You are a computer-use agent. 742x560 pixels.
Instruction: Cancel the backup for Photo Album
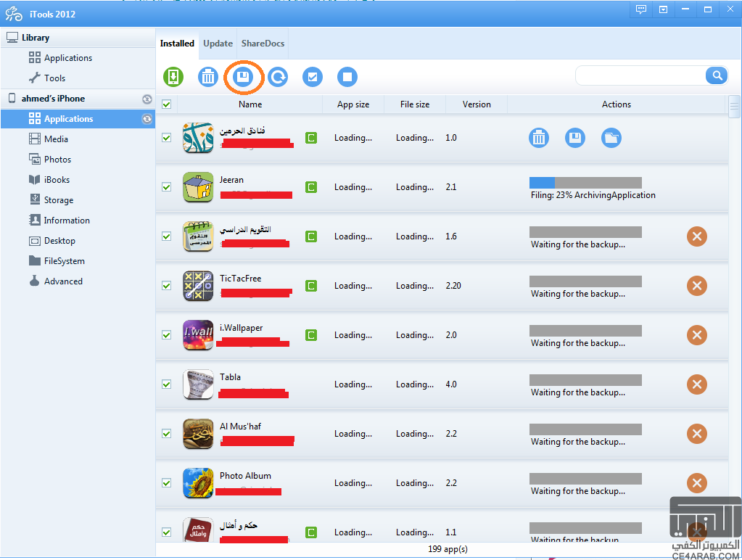click(x=696, y=483)
